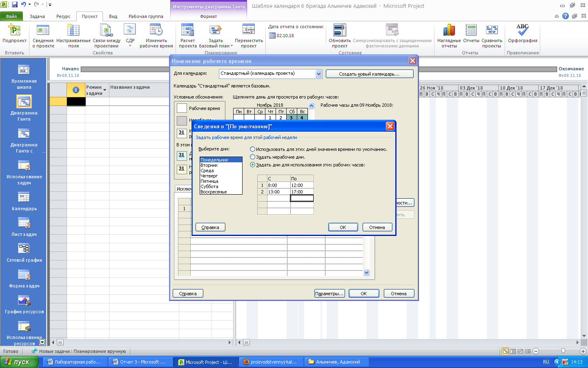Switch to Задача ribbon tab
The image size is (588, 368).
pyautogui.click(x=37, y=16)
